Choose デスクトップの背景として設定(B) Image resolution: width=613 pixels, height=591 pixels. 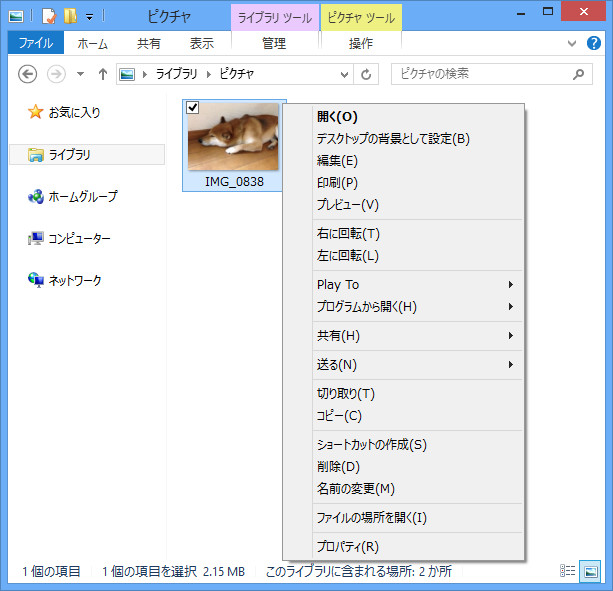pos(403,139)
